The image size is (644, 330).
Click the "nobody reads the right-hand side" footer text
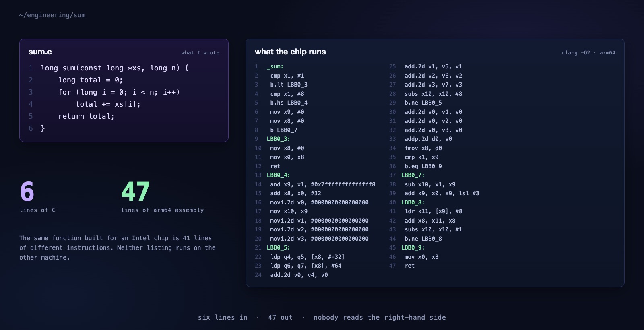point(380,318)
